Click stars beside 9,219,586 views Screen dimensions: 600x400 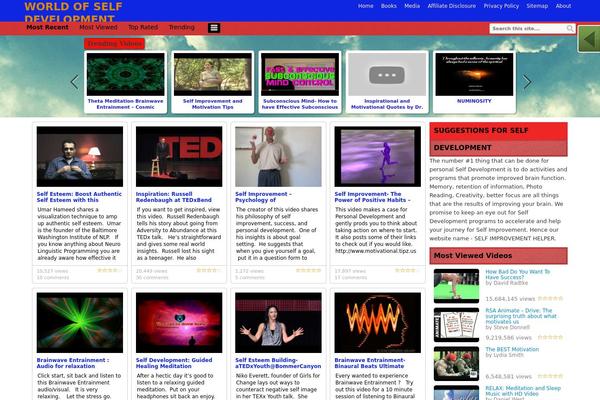pos(550,337)
